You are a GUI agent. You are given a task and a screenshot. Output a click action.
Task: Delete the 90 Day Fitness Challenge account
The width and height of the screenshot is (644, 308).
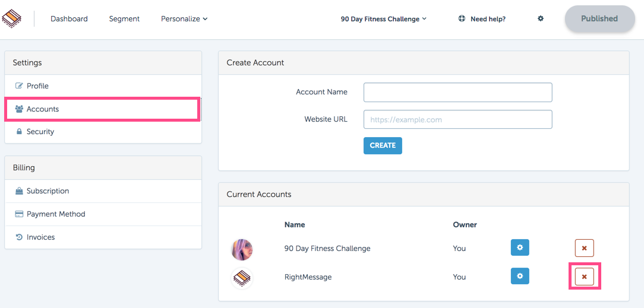coord(584,248)
